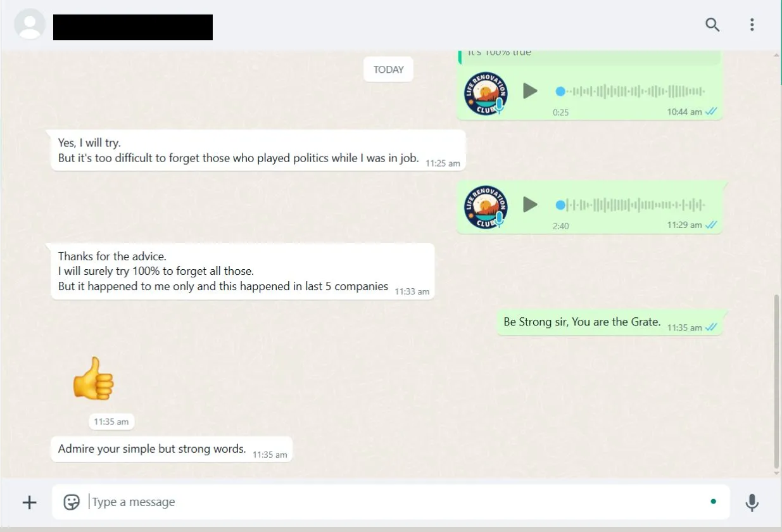
Task: Select the "Admire your simple" message
Action: click(x=172, y=449)
